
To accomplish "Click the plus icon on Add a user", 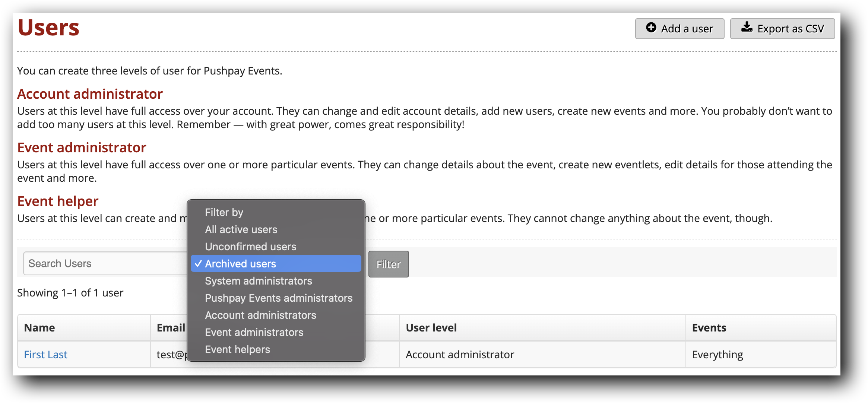I will coord(651,28).
